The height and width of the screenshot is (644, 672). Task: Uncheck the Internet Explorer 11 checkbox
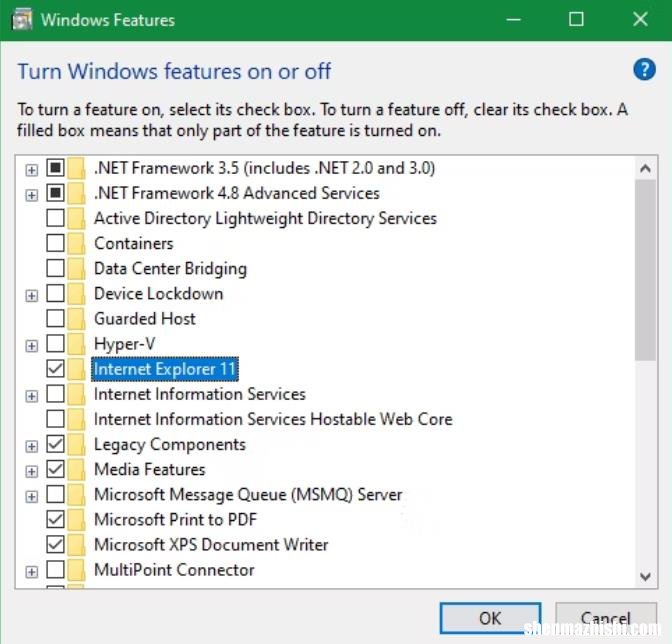tap(55, 368)
